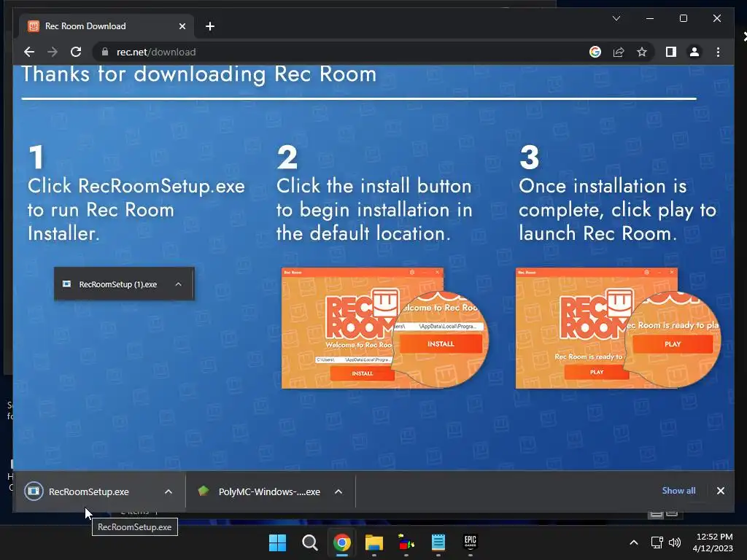Click the forward navigation arrow
This screenshot has width=747, height=560.
(53, 52)
